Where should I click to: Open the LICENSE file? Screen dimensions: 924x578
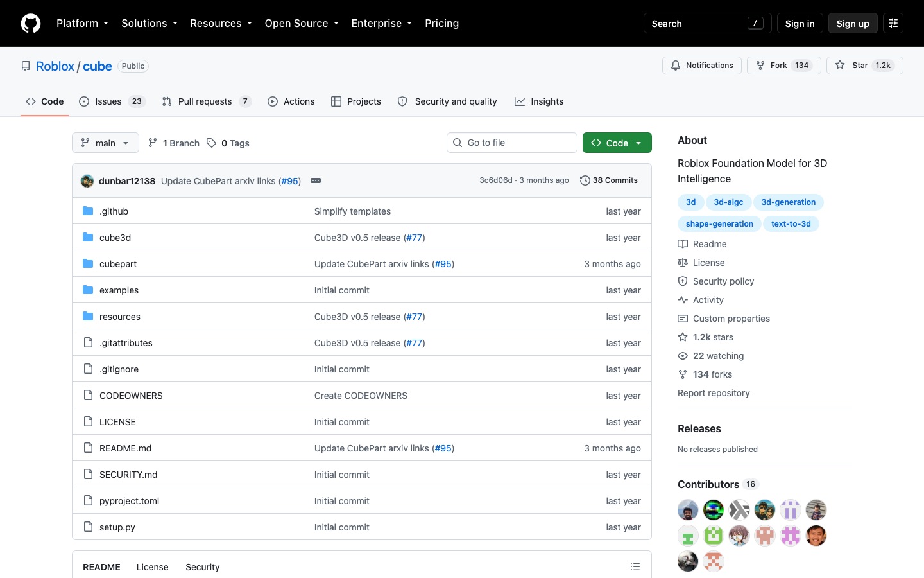(117, 422)
